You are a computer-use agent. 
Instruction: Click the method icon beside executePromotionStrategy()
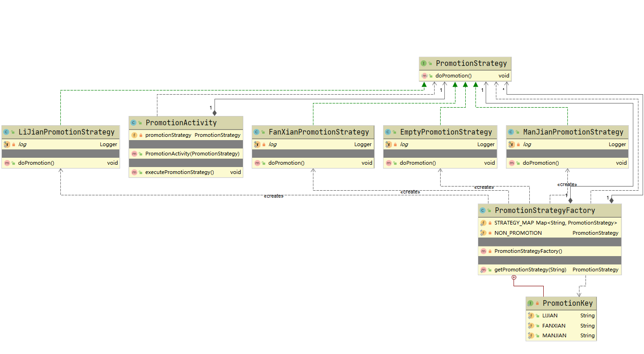134,172
